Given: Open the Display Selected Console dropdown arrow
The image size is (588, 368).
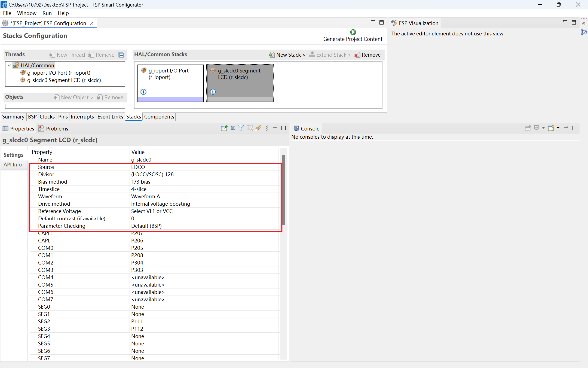Looking at the screenshot, I should tap(543, 128).
